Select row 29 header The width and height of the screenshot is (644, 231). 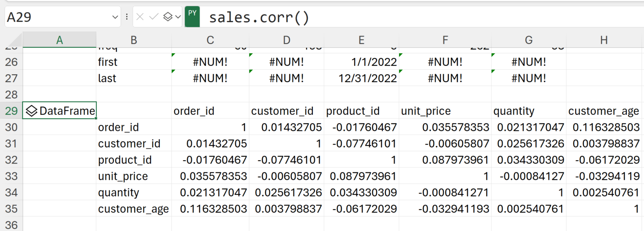click(x=11, y=111)
